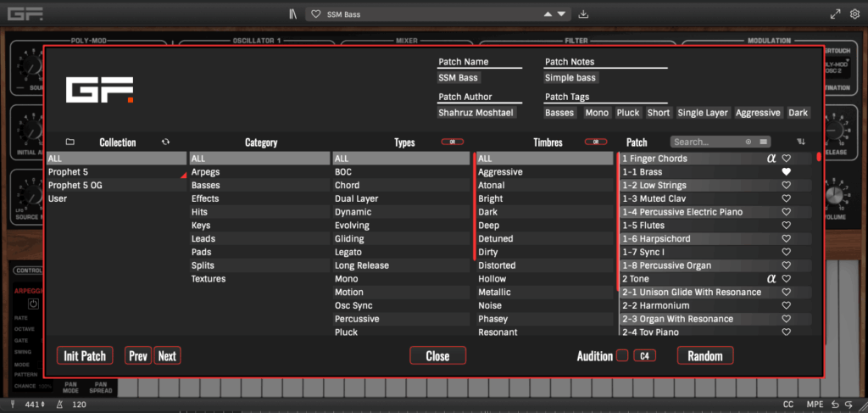868x413 pixels.
Task: Select the Basses category
Action: pyautogui.click(x=259, y=186)
